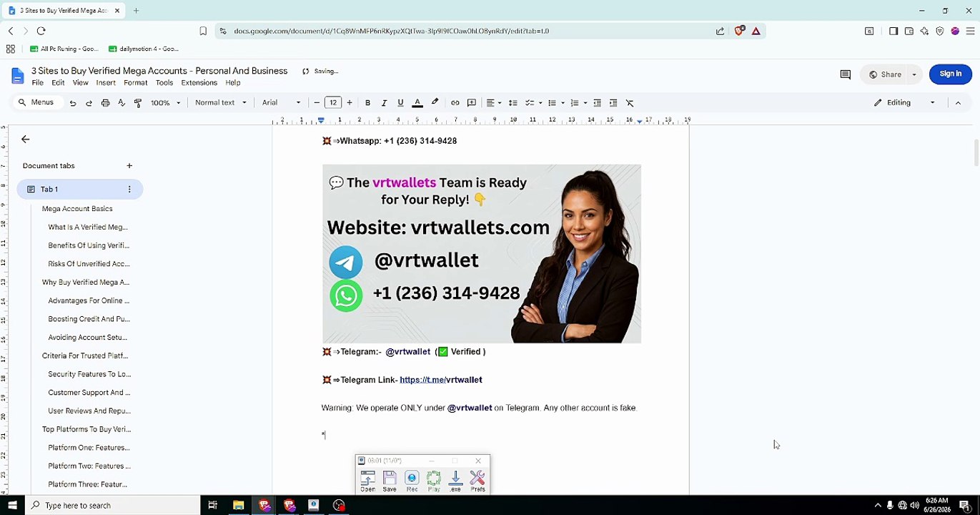Open Tab 1 options three-dot menu
Viewport: 980px width, 515px height.
coord(129,190)
